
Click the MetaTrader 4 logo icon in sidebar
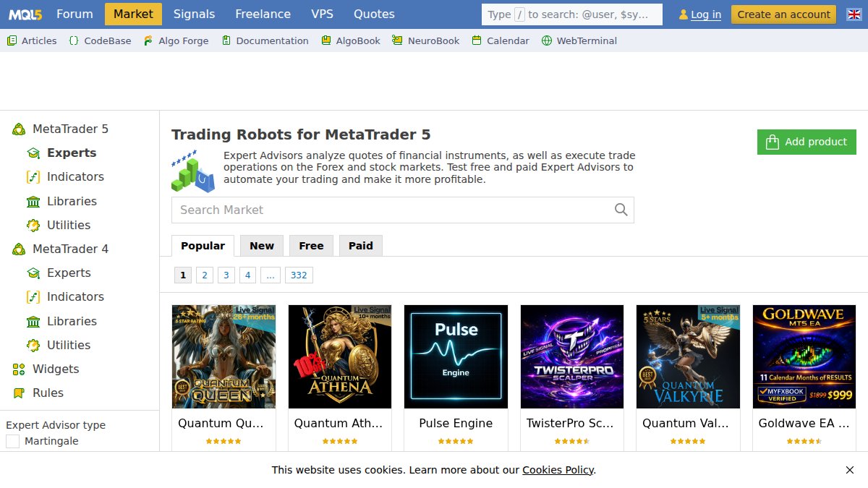pos(19,249)
